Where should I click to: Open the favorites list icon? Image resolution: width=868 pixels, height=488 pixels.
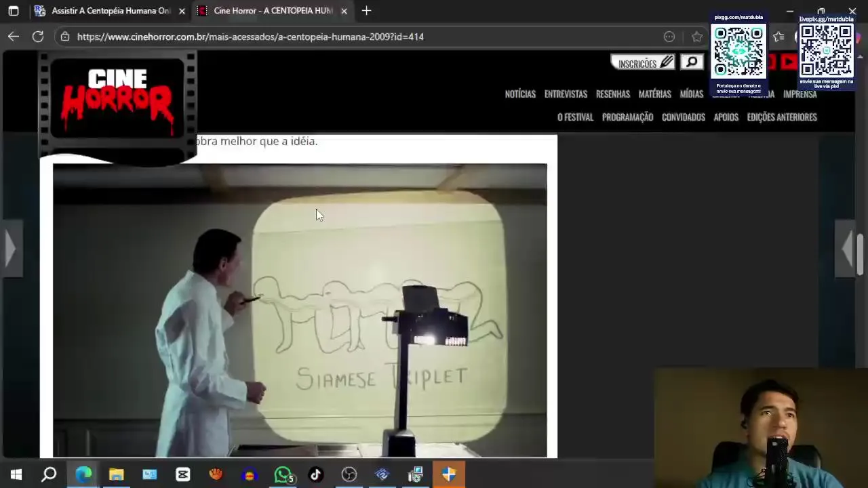coord(778,37)
